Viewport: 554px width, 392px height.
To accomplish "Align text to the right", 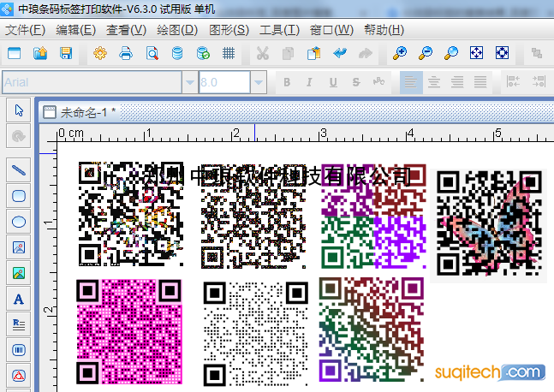I will [x=457, y=82].
